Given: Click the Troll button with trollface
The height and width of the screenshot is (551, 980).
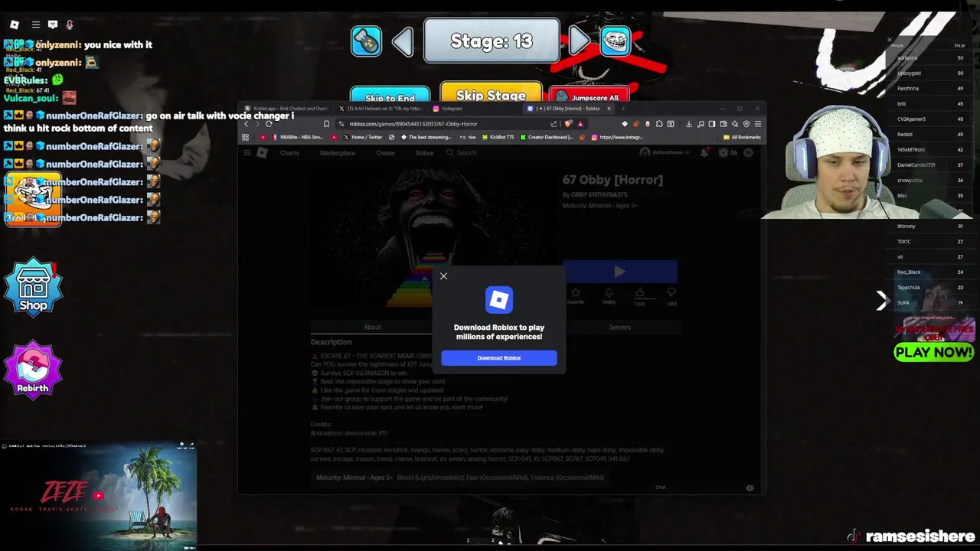Looking at the screenshot, I should click(33, 201).
